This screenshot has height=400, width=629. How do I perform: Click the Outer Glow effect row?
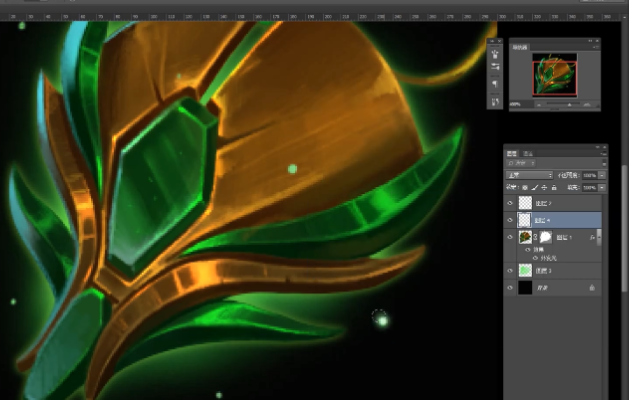point(559,258)
